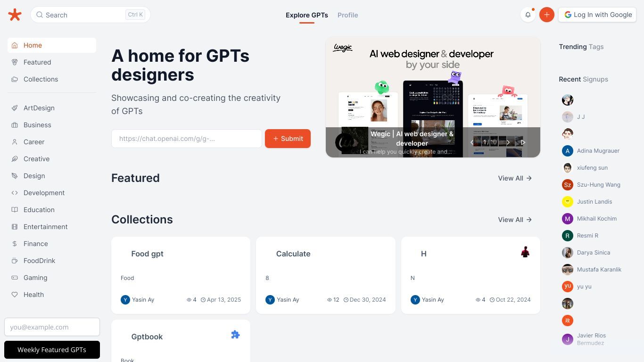Click the Health heart icon
Viewport: 644px width, 362px height.
[15, 295]
